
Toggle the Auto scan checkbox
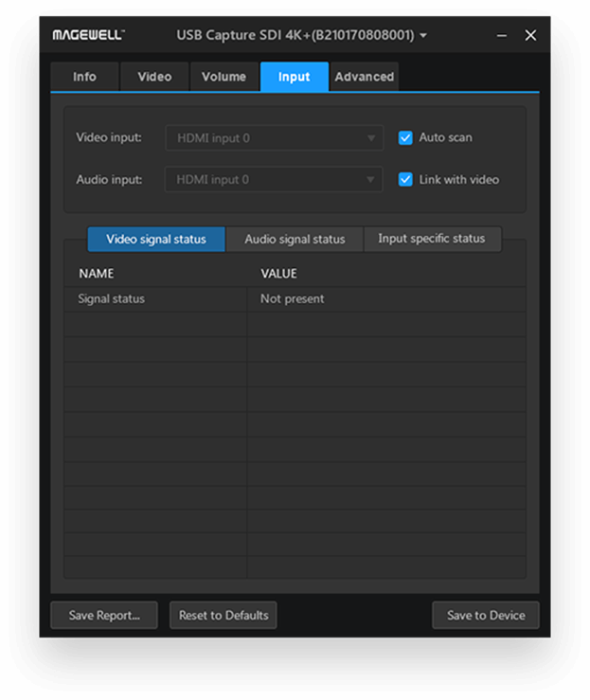coord(405,138)
